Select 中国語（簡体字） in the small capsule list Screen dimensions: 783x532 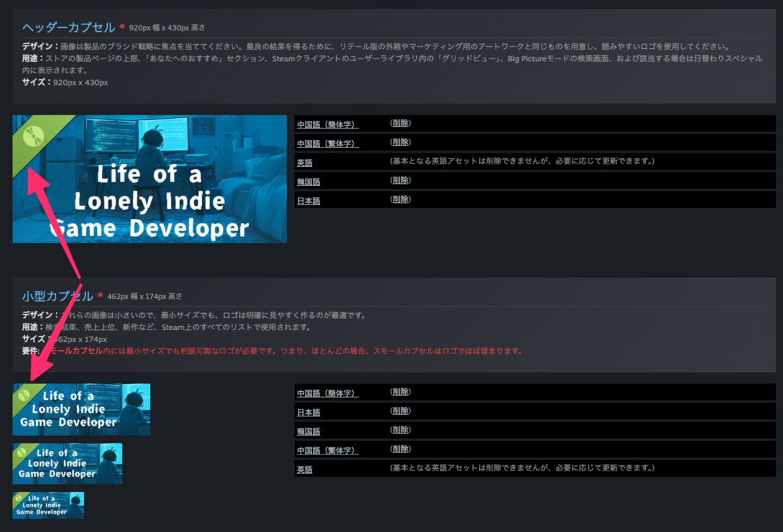point(328,393)
